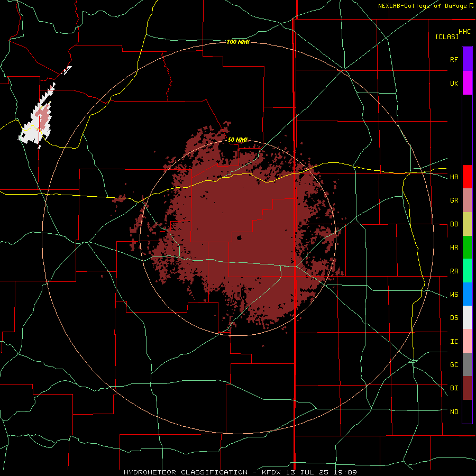Select the GR legend color block
This screenshot has width=476, height=476.
pyautogui.click(x=467, y=200)
